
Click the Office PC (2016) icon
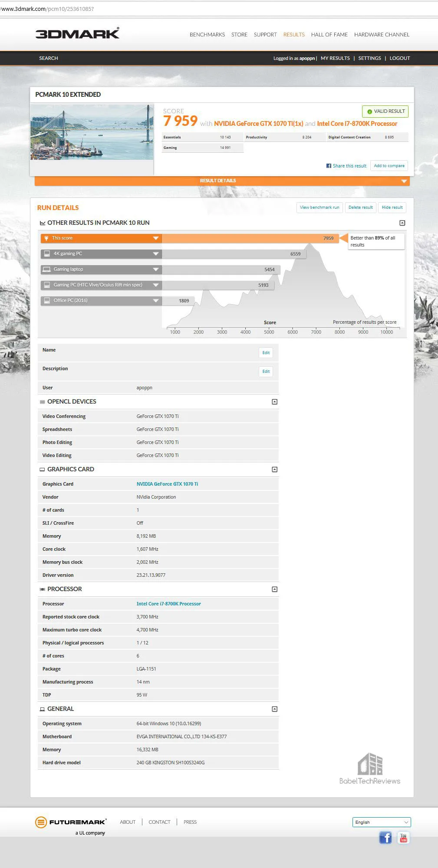click(x=46, y=301)
